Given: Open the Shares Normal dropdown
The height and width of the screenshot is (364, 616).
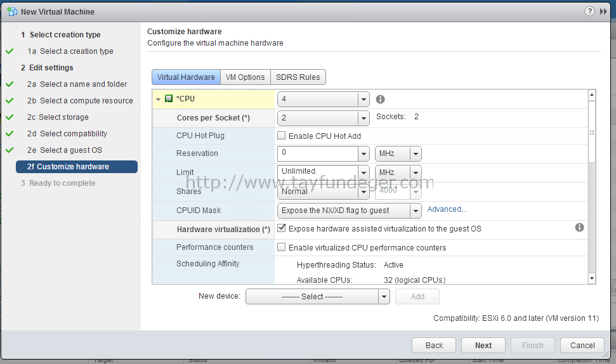Looking at the screenshot, I should tap(364, 192).
